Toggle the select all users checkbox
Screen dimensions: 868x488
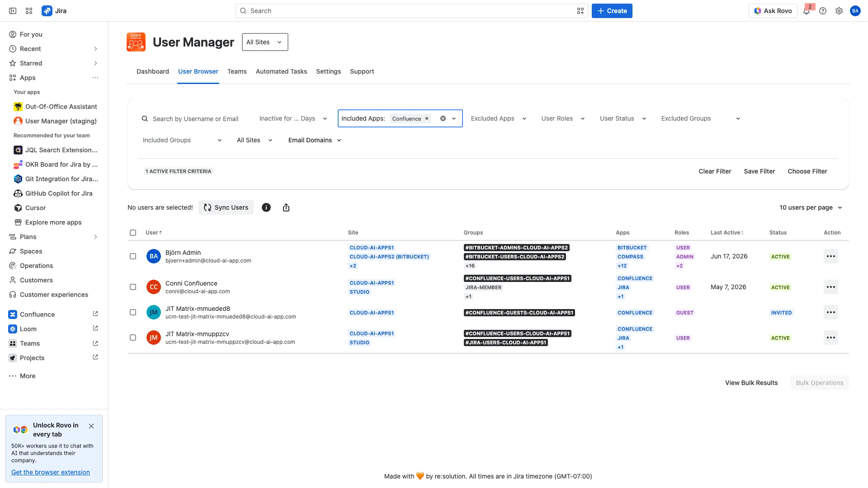133,233
